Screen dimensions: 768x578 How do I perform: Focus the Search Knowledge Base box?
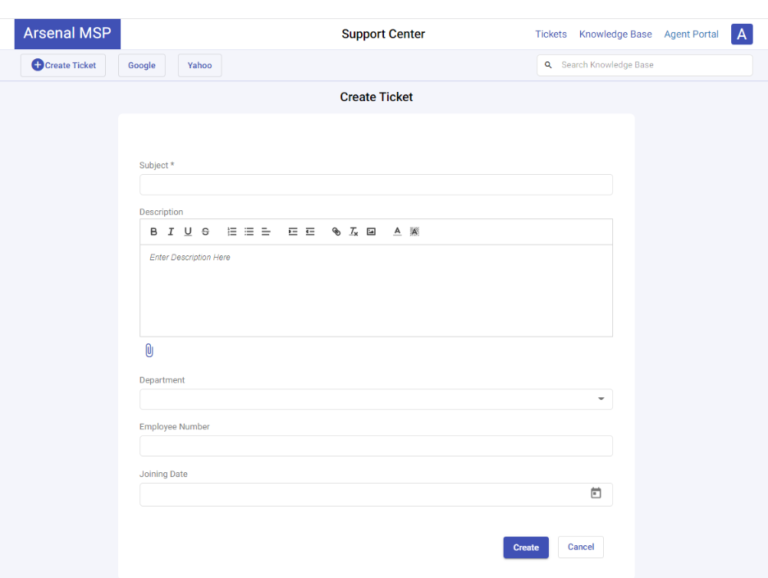[645, 65]
